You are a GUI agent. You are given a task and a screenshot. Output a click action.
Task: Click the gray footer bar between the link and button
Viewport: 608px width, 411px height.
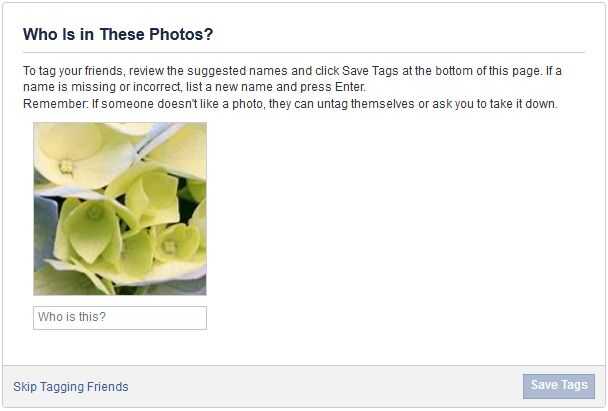[x=326, y=386]
